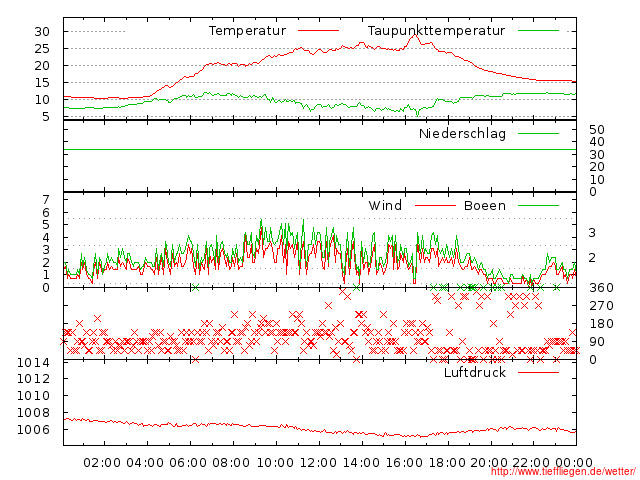This screenshot has height=480, width=640.
Task: Click the 1008 pressure axis value
Action: click(33, 413)
